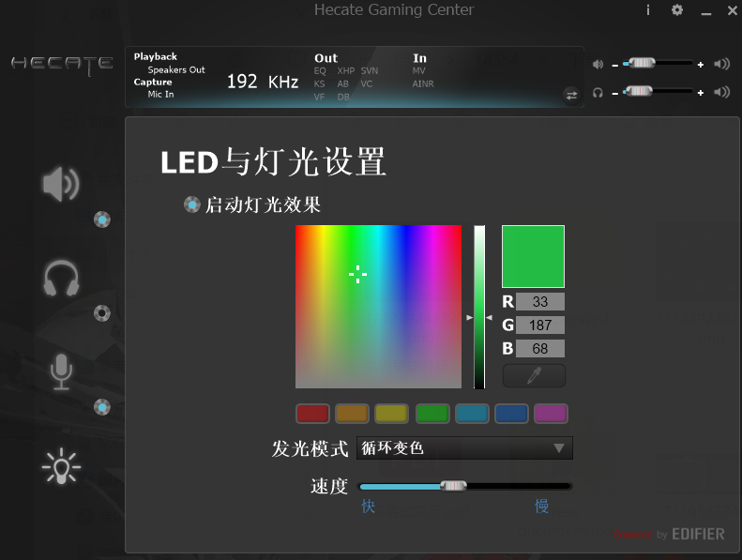Click the B value field 68
Image resolution: width=742 pixels, height=560 pixels.
point(540,348)
